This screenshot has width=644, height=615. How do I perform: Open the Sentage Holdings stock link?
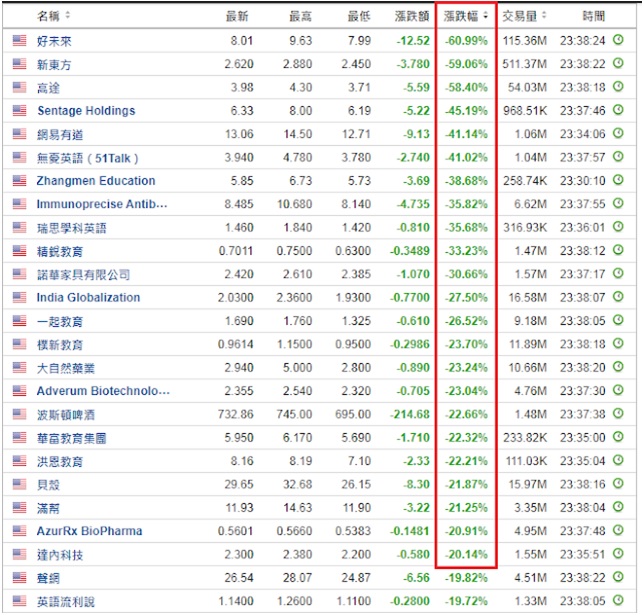[x=86, y=111]
